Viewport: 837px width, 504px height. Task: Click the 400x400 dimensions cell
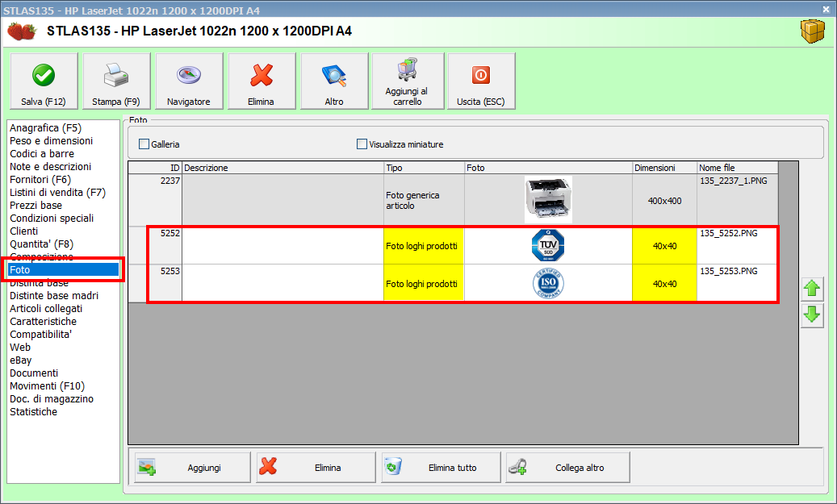(x=664, y=200)
